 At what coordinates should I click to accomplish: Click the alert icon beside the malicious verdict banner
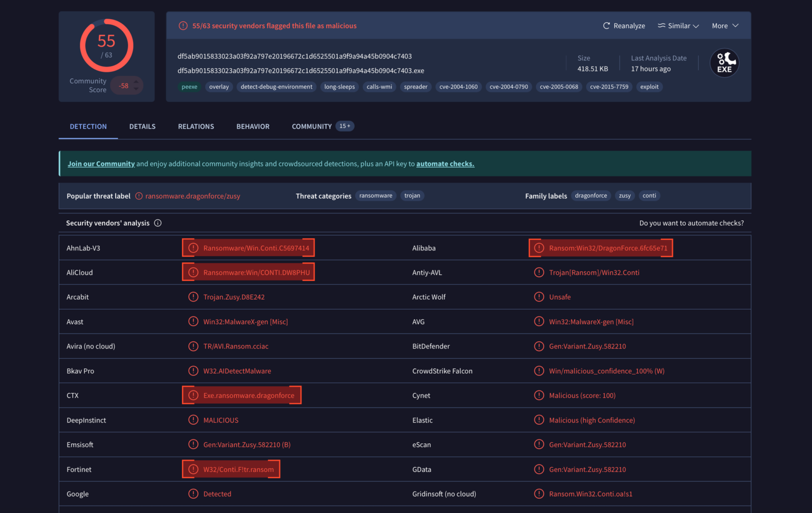pos(183,25)
